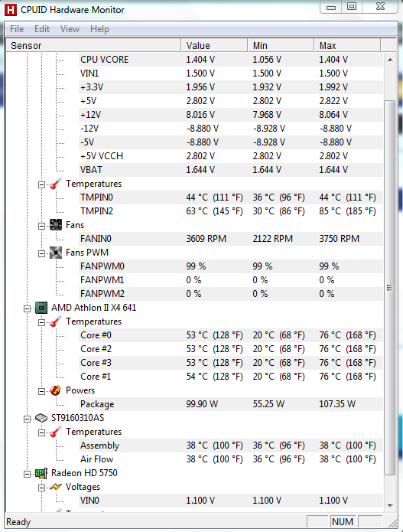Select the FANIN0 fan speed row
Screen dimensions: 403x532
[231, 239]
